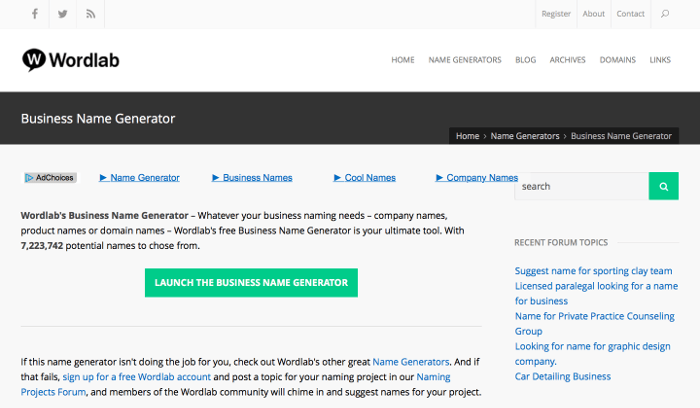Open the Naming Projects Forum link

pyautogui.click(x=235, y=384)
